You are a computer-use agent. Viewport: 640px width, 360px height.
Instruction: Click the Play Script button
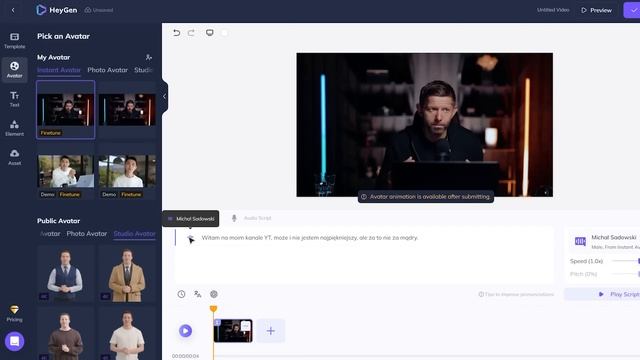(602, 294)
